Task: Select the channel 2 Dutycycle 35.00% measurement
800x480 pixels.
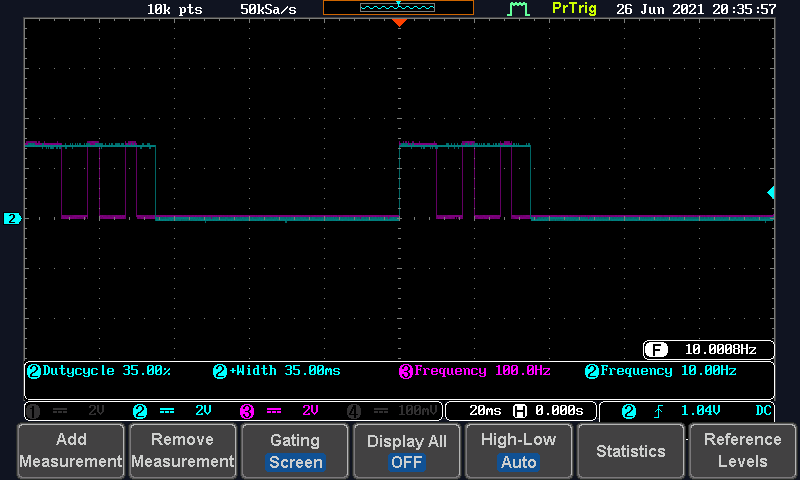Action: tap(98, 371)
